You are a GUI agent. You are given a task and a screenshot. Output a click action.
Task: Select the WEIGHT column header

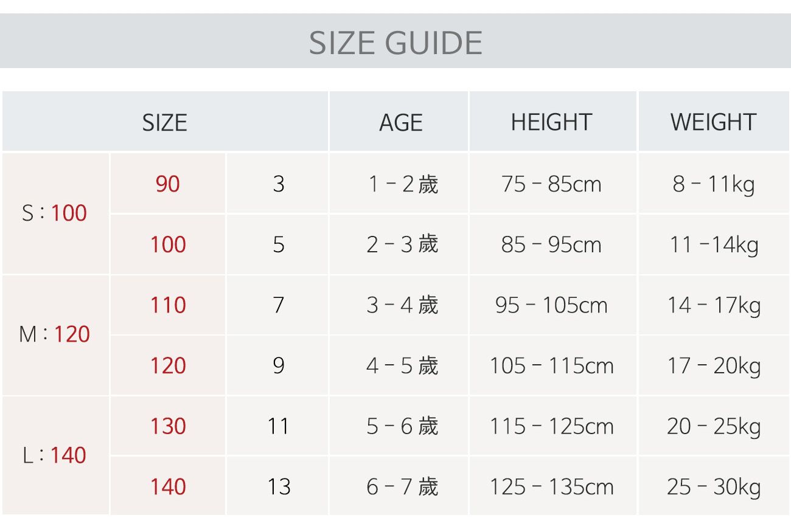(713, 122)
